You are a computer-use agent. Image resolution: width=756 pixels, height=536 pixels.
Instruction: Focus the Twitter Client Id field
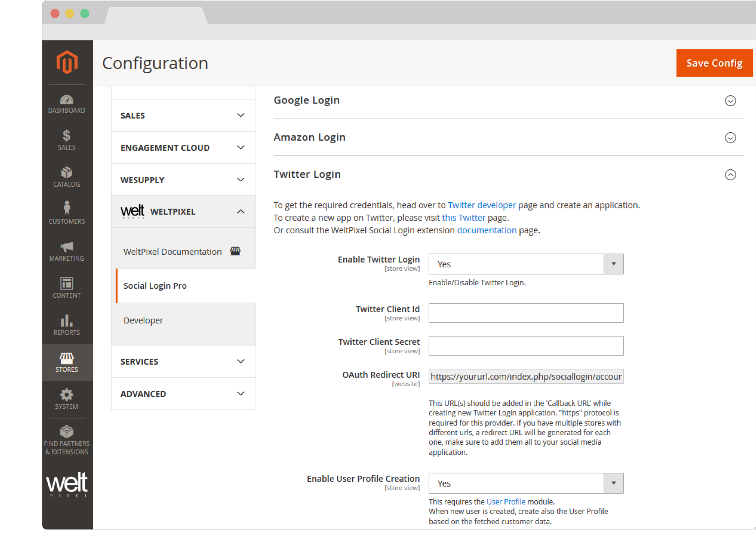(526, 313)
